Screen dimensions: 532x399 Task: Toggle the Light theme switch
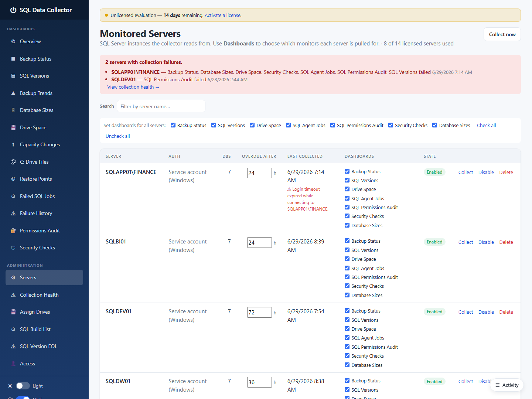(x=23, y=386)
